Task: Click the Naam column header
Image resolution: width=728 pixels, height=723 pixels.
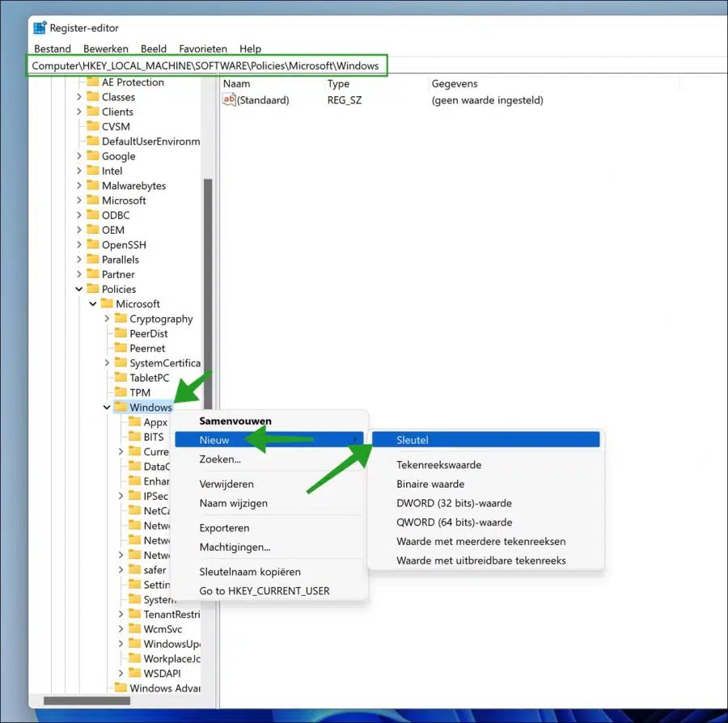Action: [x=272, y=83]
